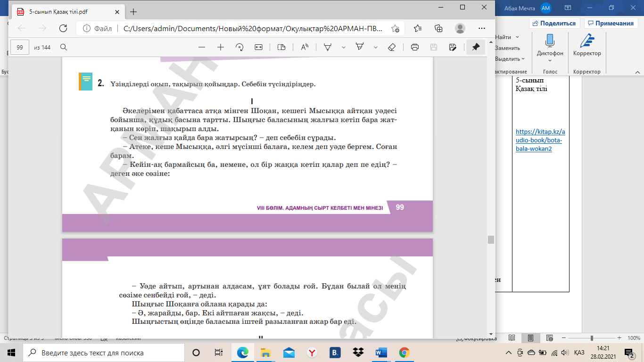Click Поделиться button in Word

click(554, 23)
